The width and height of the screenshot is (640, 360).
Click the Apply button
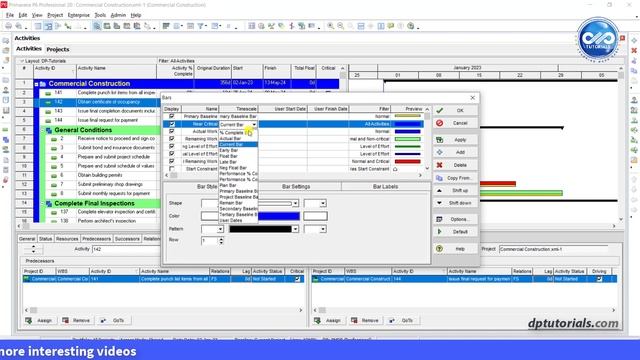[455, 140]
